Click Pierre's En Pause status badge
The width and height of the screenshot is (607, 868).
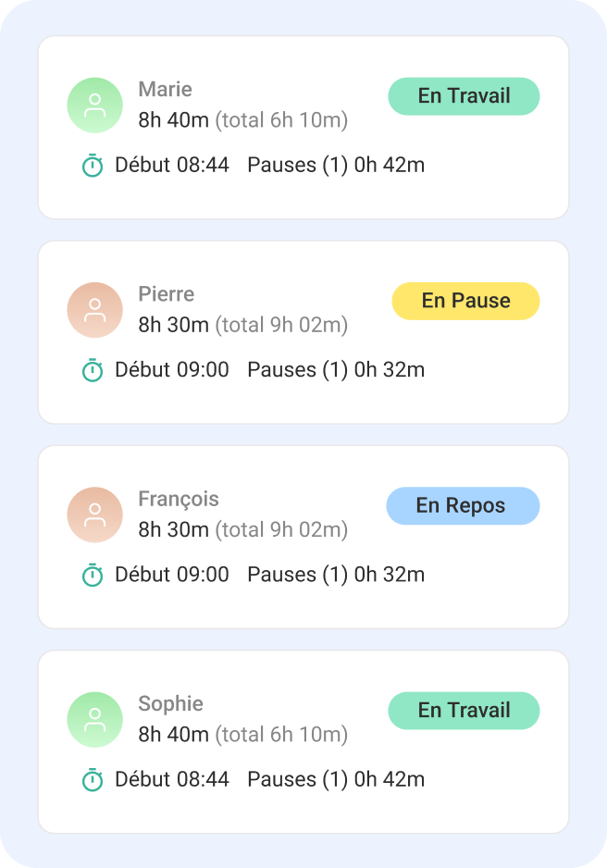coord(466,301)
